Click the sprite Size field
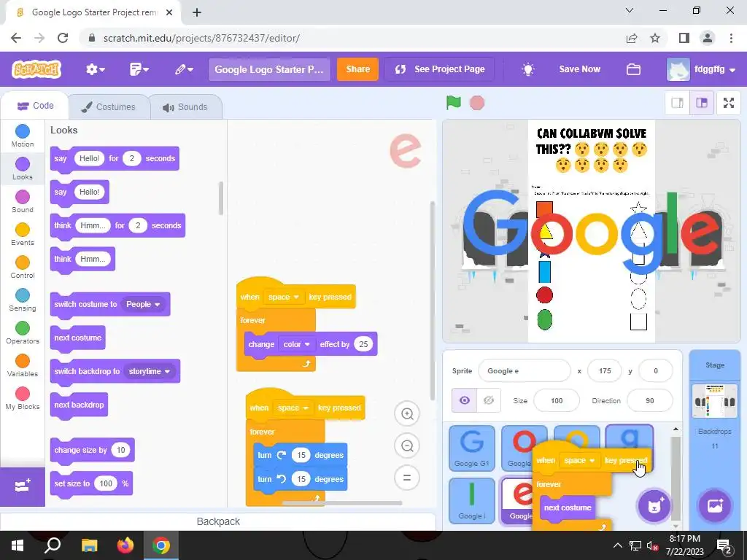 pyautogui.click(x=557, y=400)
